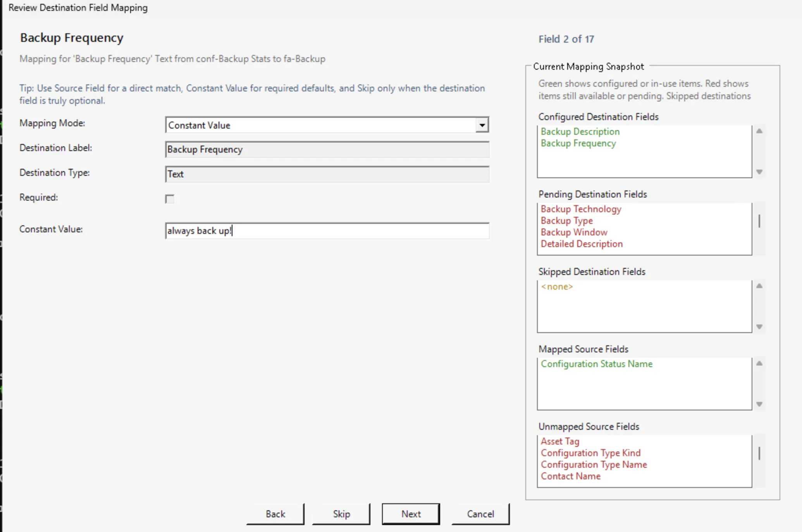802x532 pixels.
Task: Click up arrow of Skipped Destination Fields list
Action: [x=759, y=286]
